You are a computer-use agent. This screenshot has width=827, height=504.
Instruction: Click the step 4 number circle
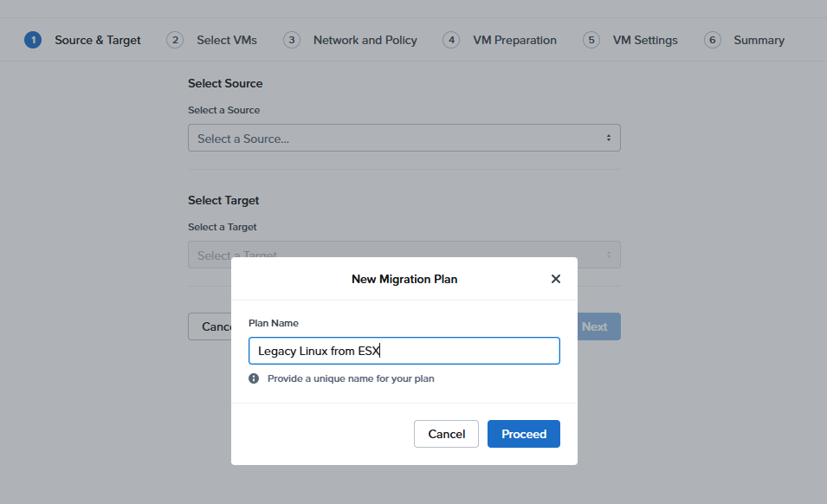[x=451, y=40]
